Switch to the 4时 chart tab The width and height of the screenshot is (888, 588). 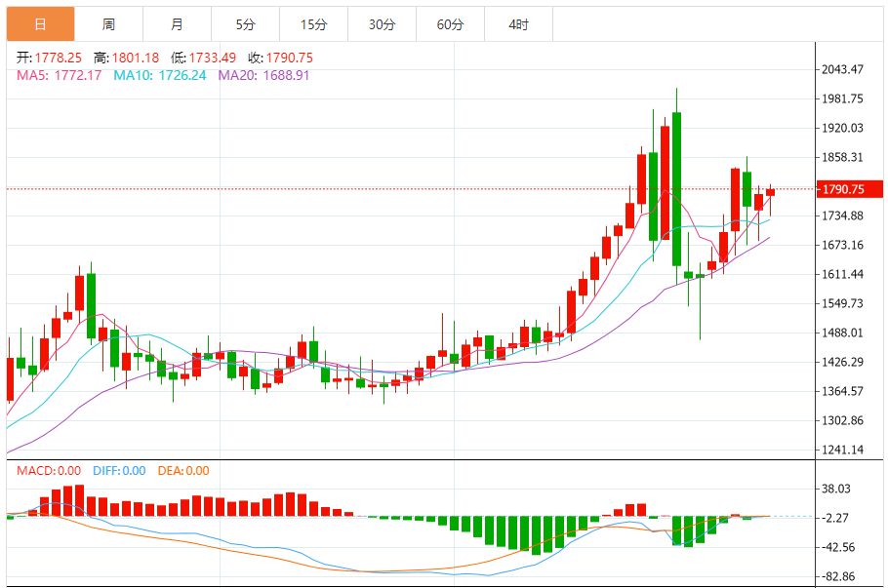[518, 24]
